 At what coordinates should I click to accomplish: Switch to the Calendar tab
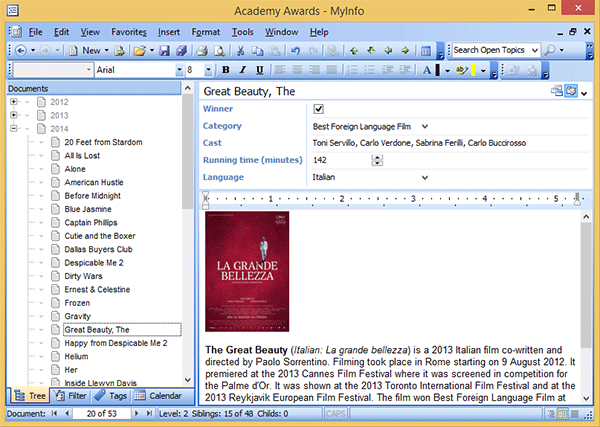158,396
